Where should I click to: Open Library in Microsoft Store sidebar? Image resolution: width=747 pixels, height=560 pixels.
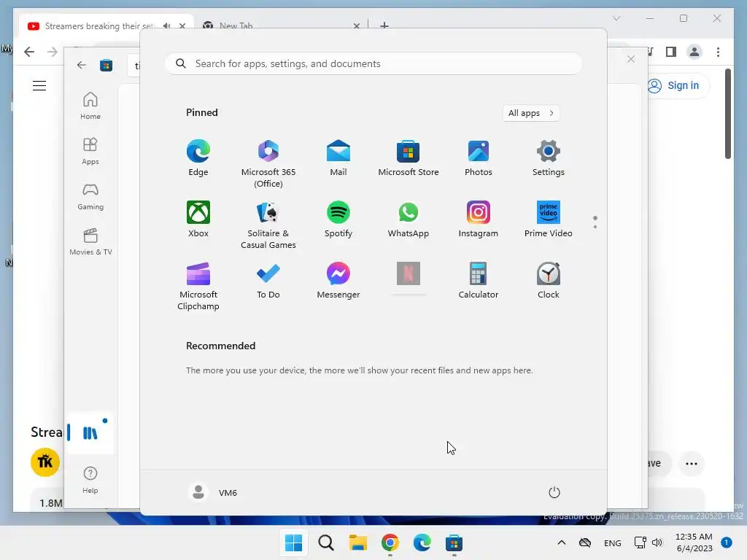click(90, 432)
